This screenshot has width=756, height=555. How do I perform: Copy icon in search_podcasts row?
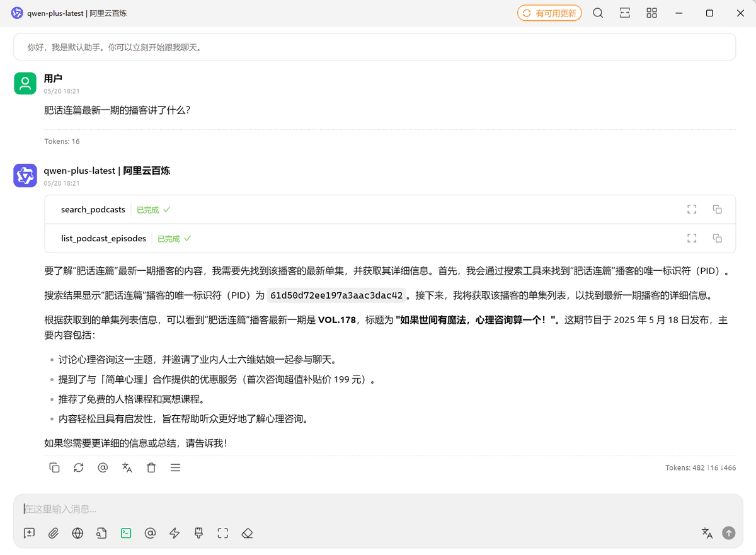coord(717,209)
